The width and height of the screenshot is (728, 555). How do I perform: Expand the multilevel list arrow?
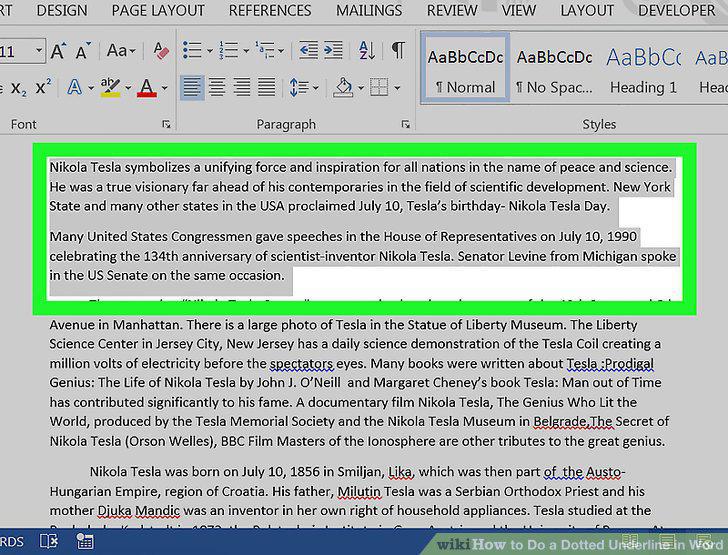[x=281, y=50]
